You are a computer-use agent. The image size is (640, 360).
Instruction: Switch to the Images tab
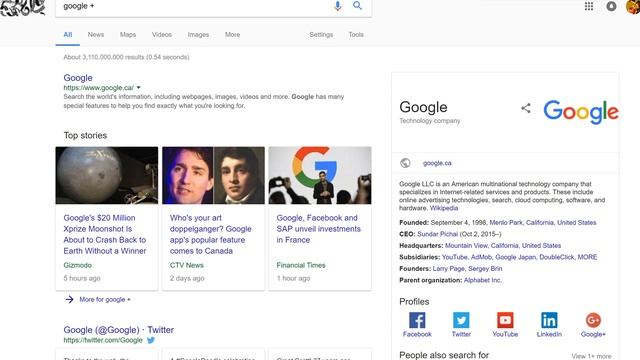coord(198,35)
